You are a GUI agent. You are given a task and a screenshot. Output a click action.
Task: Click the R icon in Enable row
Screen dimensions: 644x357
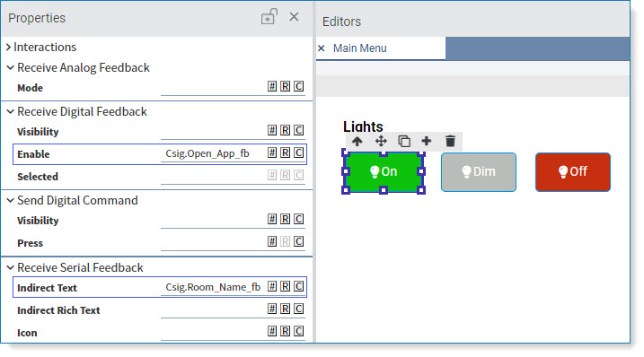pyautogui.click(x=285, y=152)
